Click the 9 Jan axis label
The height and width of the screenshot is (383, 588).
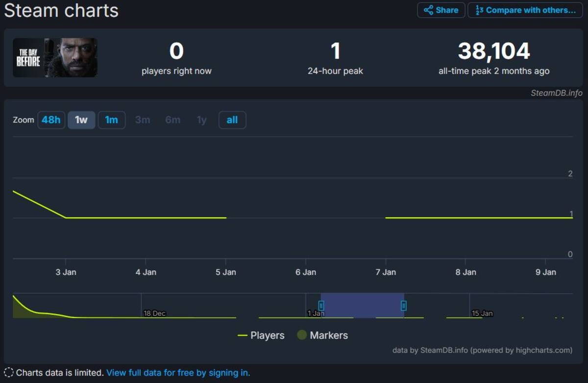tap(546, 272)
